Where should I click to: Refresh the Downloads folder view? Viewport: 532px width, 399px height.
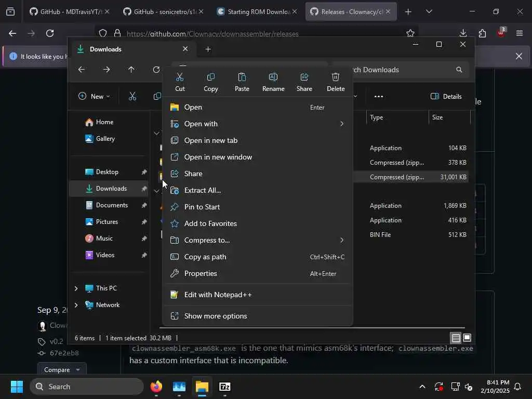coord(156,70)
